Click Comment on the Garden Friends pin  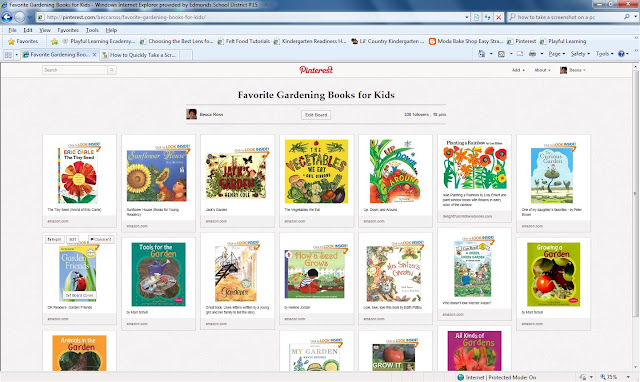click(x=101, y=239)
